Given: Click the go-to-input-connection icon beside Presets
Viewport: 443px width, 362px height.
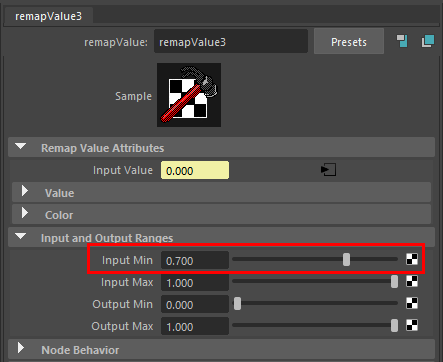Looking at the screenshot, I should click(x=402, y=41).
